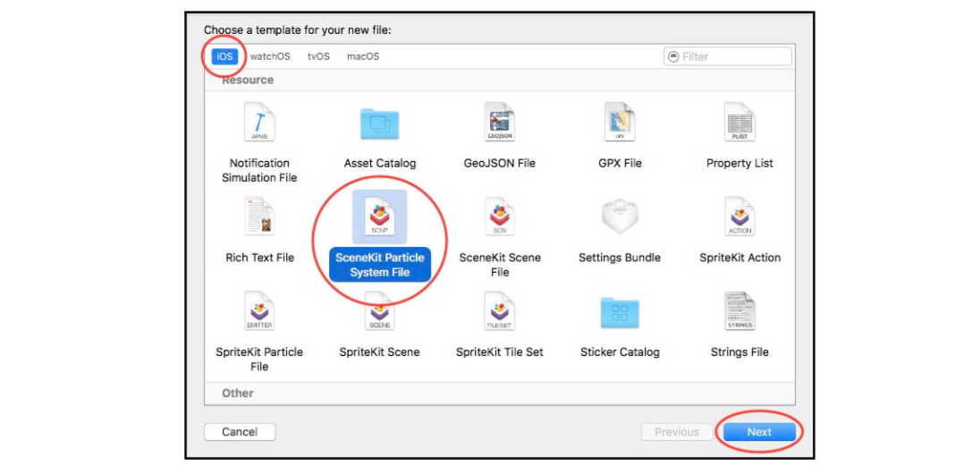Click the 'Strings File' label
The height and width of the screenshot is (467, 980).
[739, 352]
